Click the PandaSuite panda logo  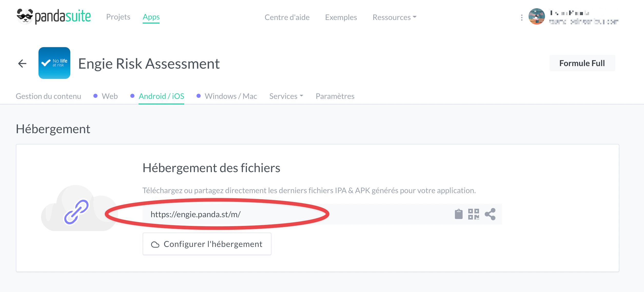pyautogui.click(x=24, y=16)
